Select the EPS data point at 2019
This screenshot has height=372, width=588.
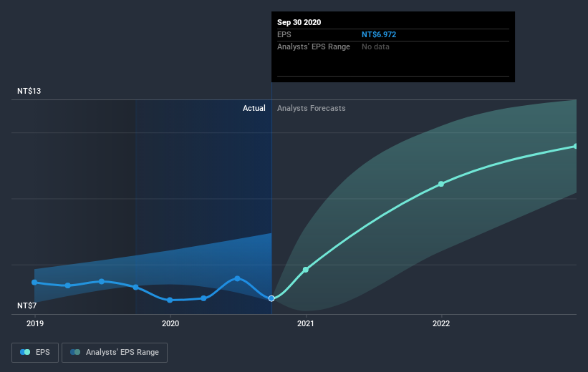(x=34, y=283)
